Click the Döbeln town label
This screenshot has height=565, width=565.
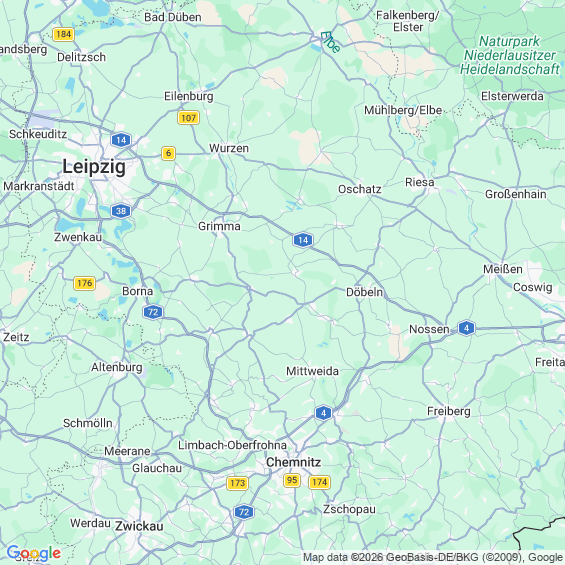point(365,292)
